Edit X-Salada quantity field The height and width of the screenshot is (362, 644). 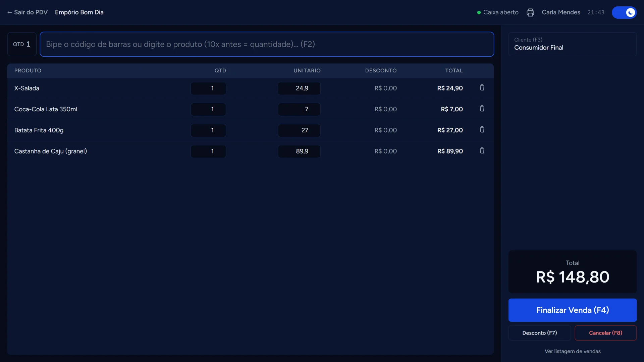coord(208,88)
